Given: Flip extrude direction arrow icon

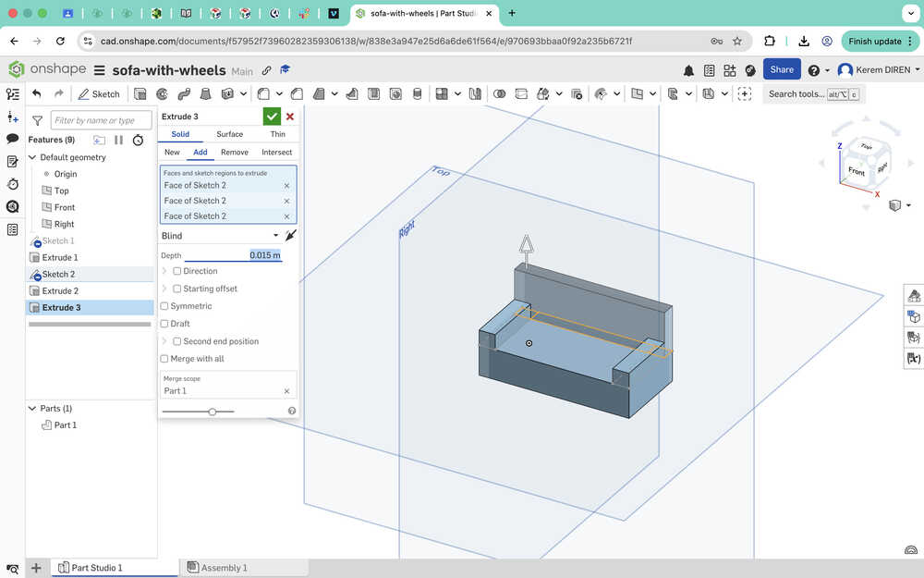Looking at the screenshot, I should [291, 236].
